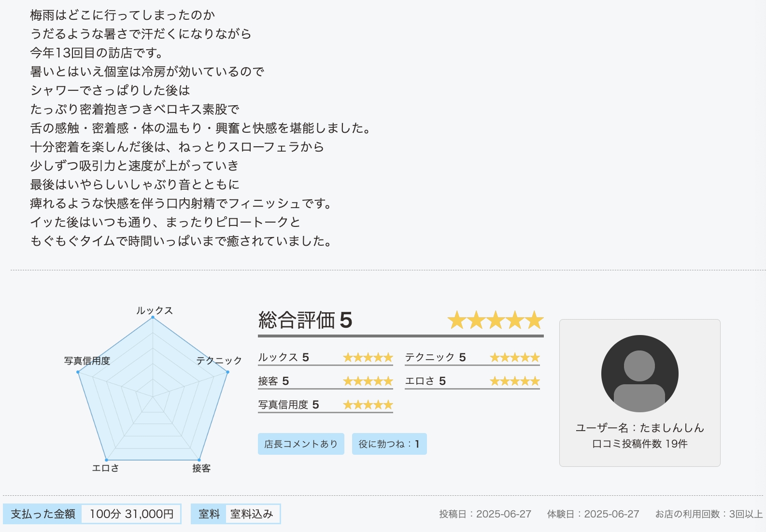Viewport: 766px width, 532px height.
Task: Click the ルックス star rating icons
Action: click(368, 358)
